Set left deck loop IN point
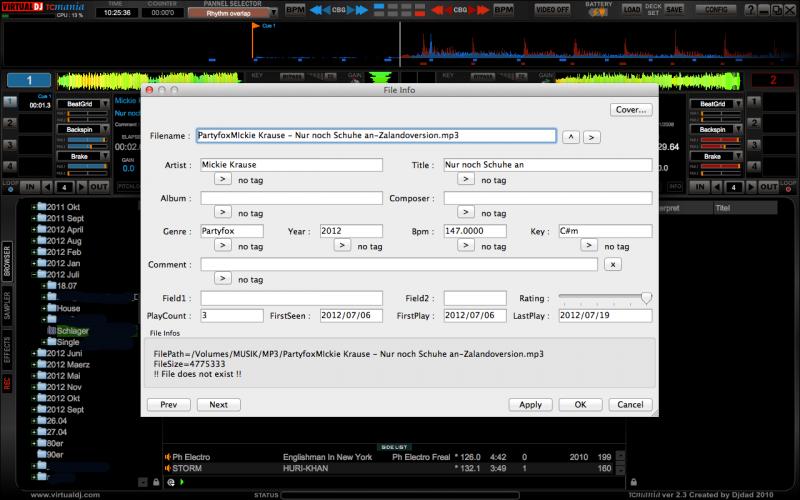The height and width of the screenshot is (500, 800). 30,187
